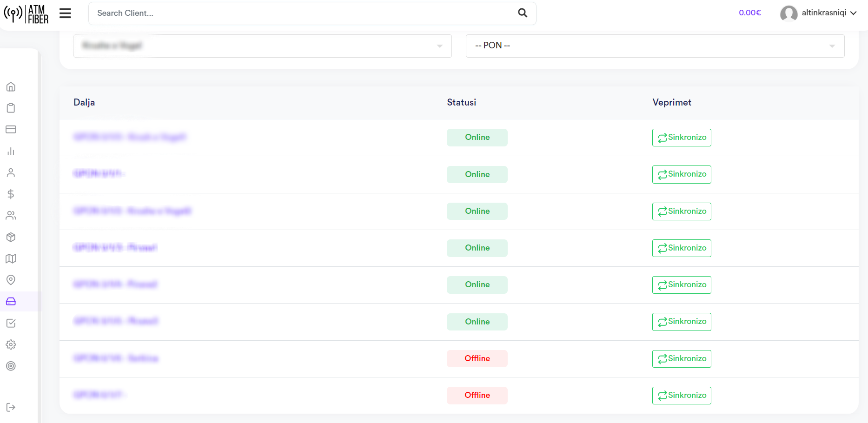Click Sinkronizo in the sixth row
The width and height of the screenshot is (868, 423).
coord(682,322)
